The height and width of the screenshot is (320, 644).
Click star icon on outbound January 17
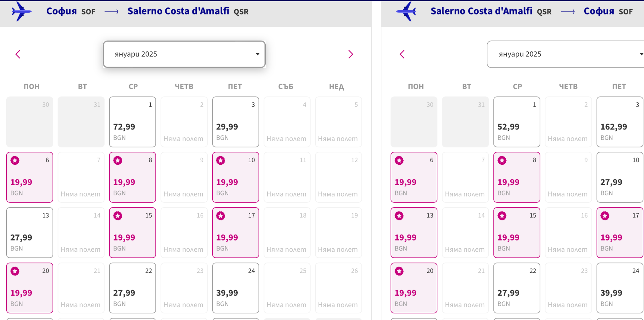point(221,216)
